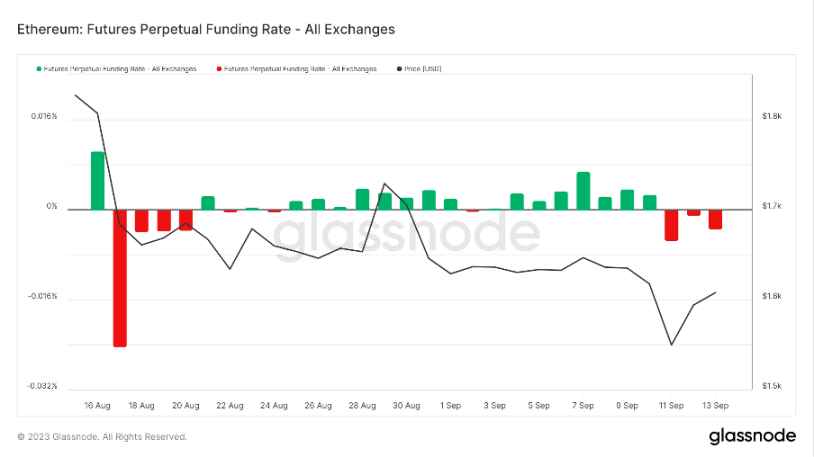
Task: Click the 22 Aug date axis label
Action: (x=229, y=406)
